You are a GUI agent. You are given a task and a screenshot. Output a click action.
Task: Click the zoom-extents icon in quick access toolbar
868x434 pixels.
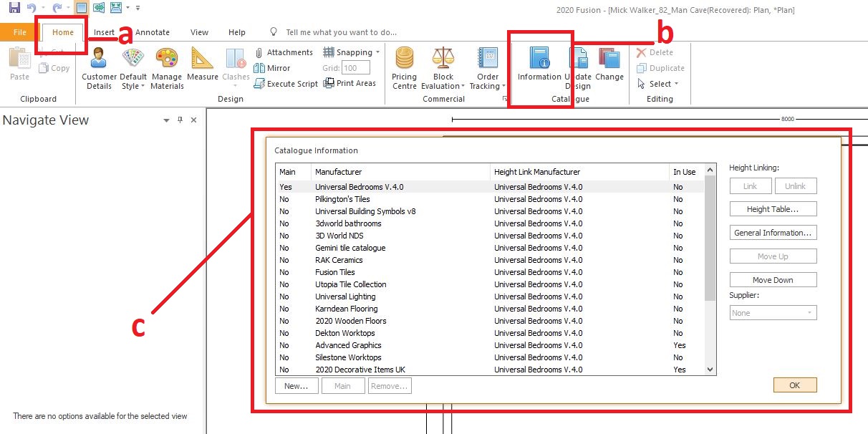tap(115, 8)
